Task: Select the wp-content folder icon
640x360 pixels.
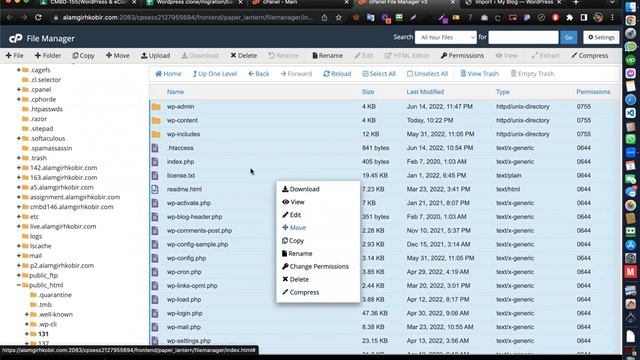Action: (156, 120)
